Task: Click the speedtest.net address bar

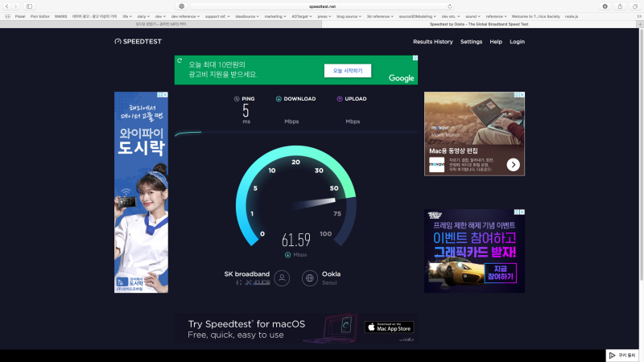Action: click(x=322, y=6)
